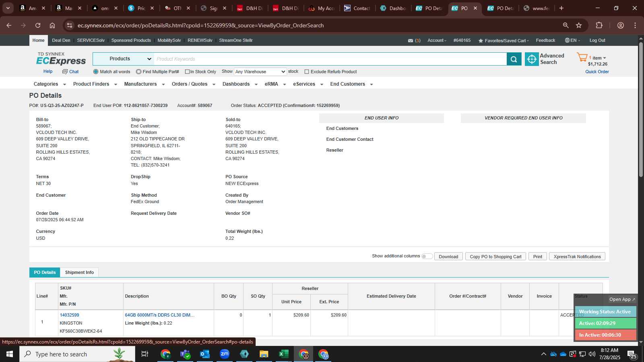Open the SERVICESolv menu item
Viewport: 644px width, 362px height.
pos(91,40)
